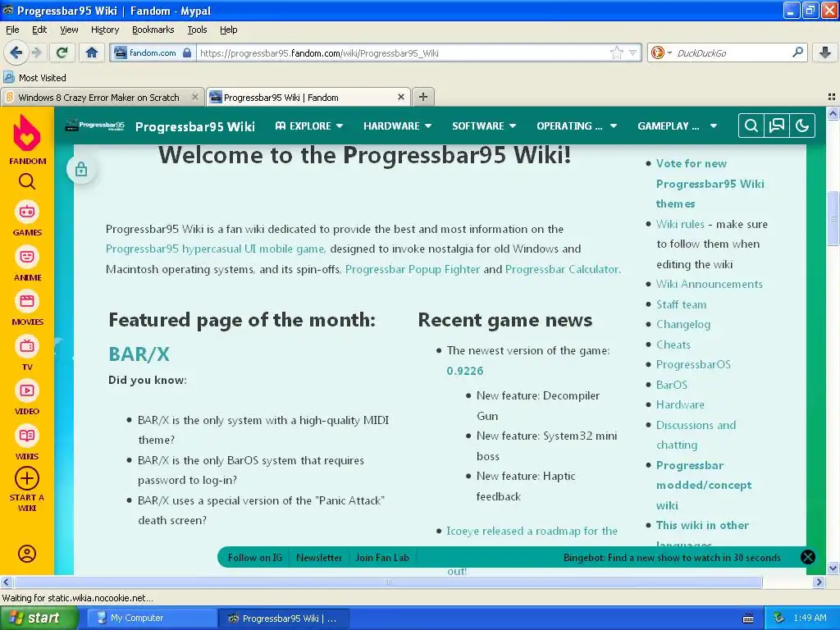Screen dimensions: 840x630
Task: Open the Wiki rules link
Action: pyautogui.click(x=680, y=224)
